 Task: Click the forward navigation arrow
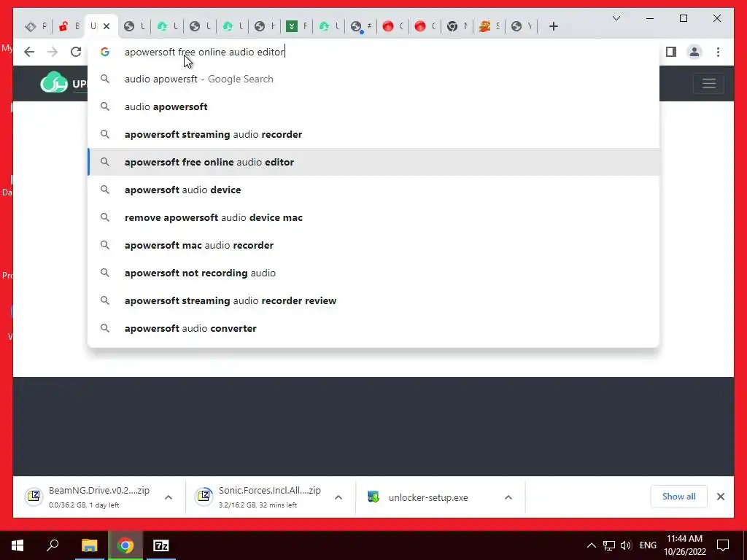tap(53, 52)
